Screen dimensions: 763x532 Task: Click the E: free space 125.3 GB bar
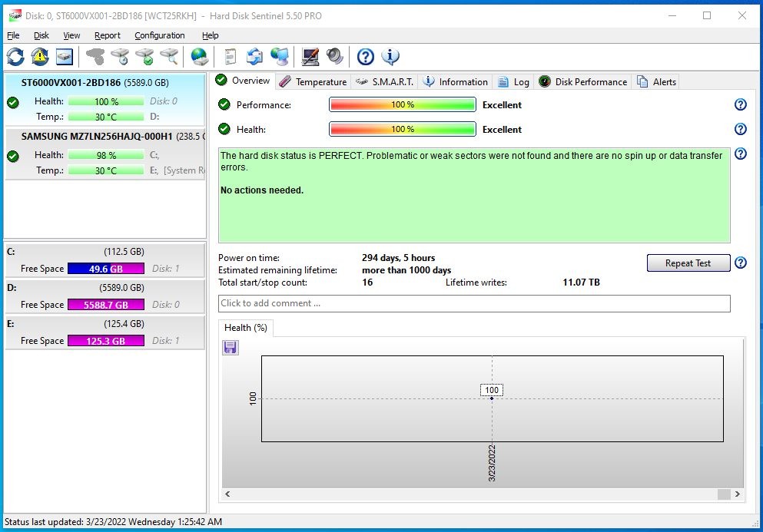coord(105,341)
